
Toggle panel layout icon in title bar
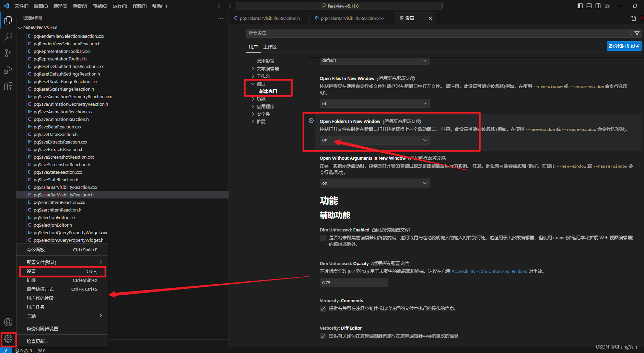[589, 6]
